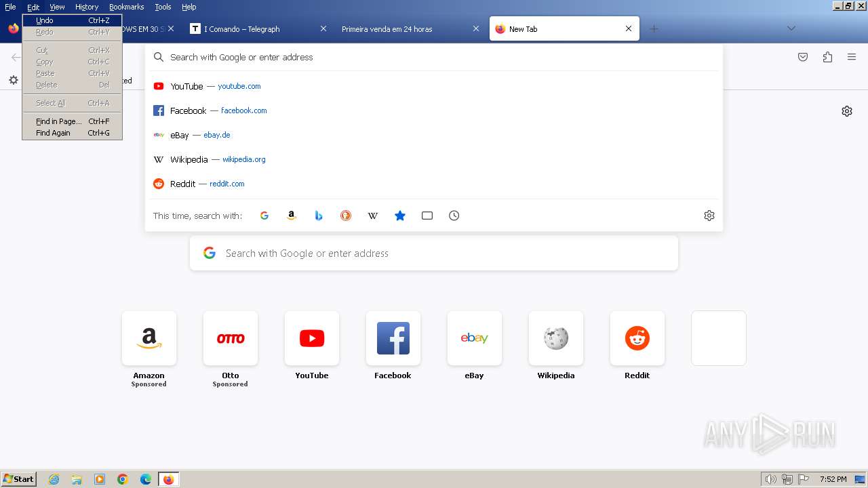Open the Windows Start menu
Image resolution: width=868 pixels, height=488 pixels.
[18, 479]
